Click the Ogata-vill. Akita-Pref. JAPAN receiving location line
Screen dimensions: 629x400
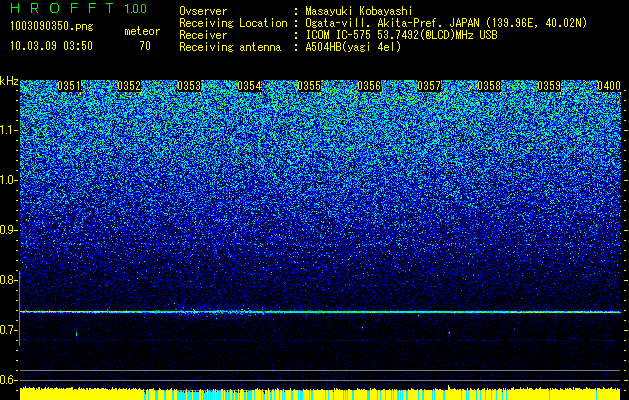[x=446, y=23]
